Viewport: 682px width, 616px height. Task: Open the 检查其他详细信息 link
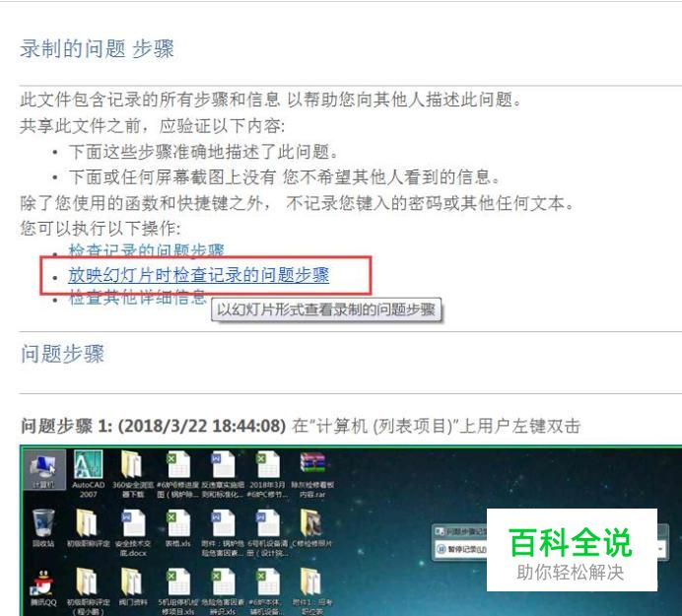click(137, 299)
